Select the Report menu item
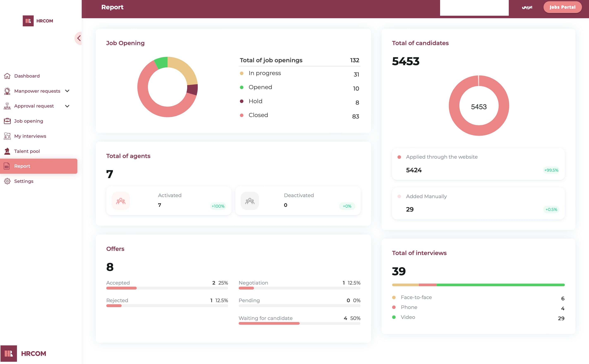This screenshot has height=364, width=589. (x=38, y=166)
